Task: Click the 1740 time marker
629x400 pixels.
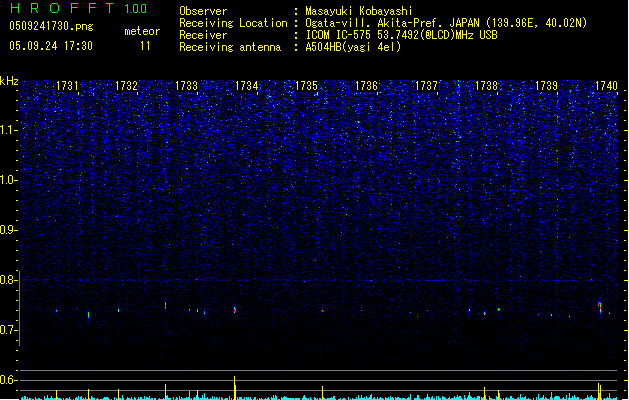Action: click(x=606, y=86)
